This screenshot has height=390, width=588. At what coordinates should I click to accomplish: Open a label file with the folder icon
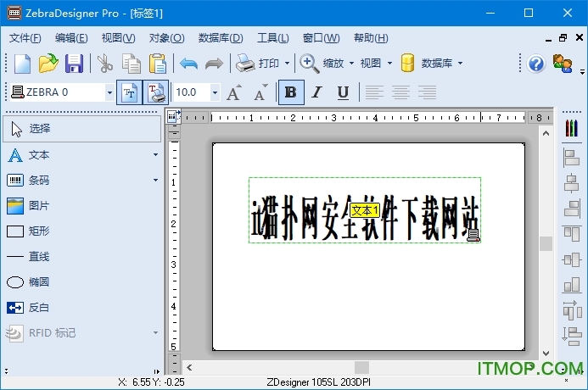tap(48, 64)
